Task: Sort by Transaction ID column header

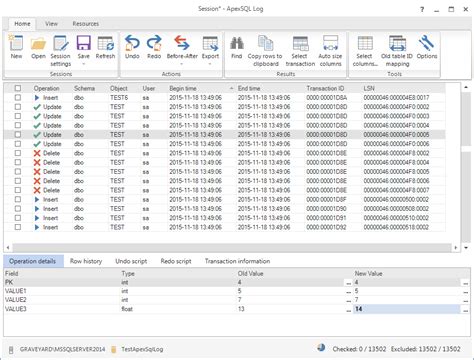Action: tap(333, 88)
